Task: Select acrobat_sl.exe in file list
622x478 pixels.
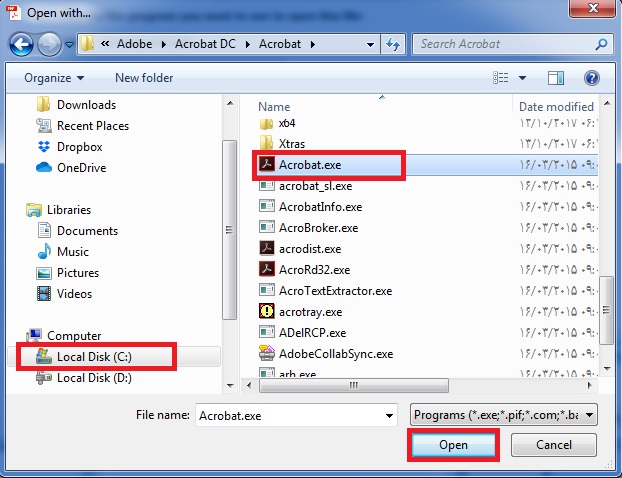Action: click(305, 186)
